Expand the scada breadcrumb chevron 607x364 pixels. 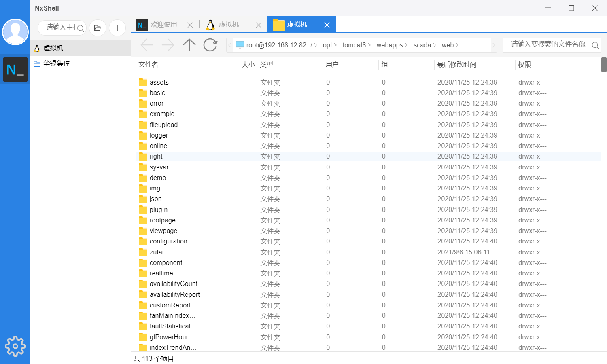435,45
